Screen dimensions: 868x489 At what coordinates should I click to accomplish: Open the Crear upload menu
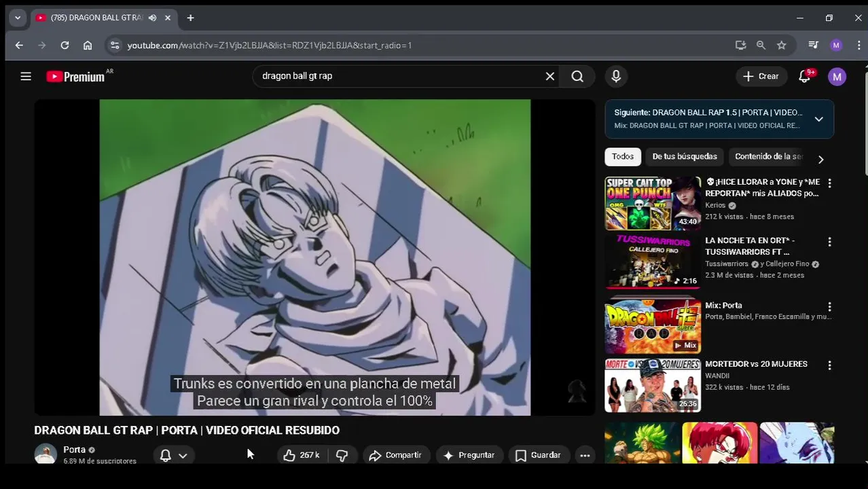point(761,77)
